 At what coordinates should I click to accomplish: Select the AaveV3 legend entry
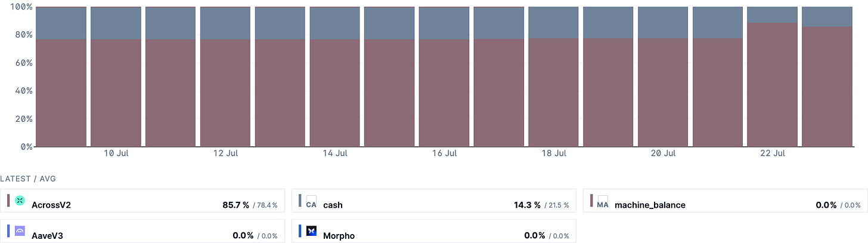tap(143, 231)
